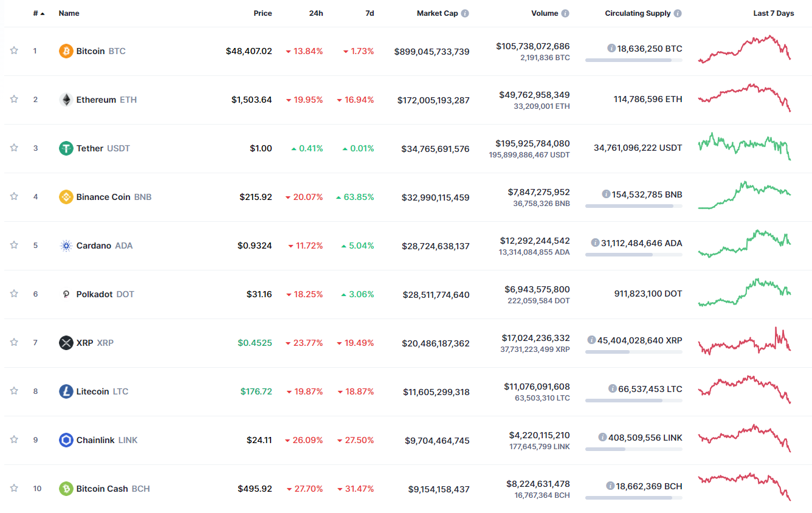
Task: Click the Last 7 Days column header
Action: pos(774,13)
